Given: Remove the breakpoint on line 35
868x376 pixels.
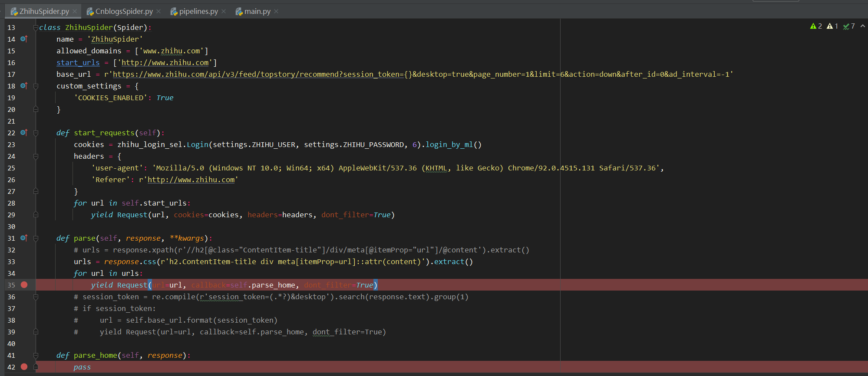Looking at the screenshot, I should pos(24,285).
